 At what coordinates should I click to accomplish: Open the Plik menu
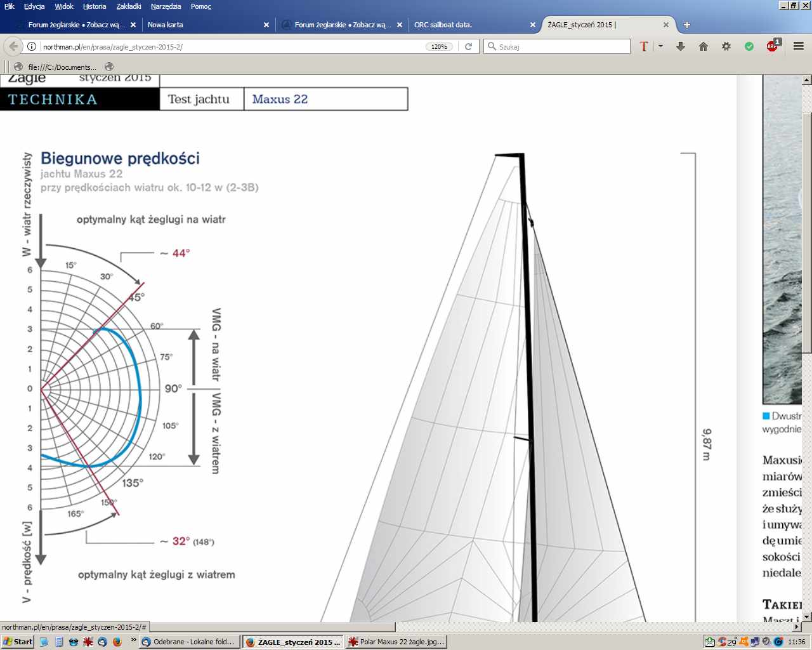pyautogui.click(x=10, y=6)
